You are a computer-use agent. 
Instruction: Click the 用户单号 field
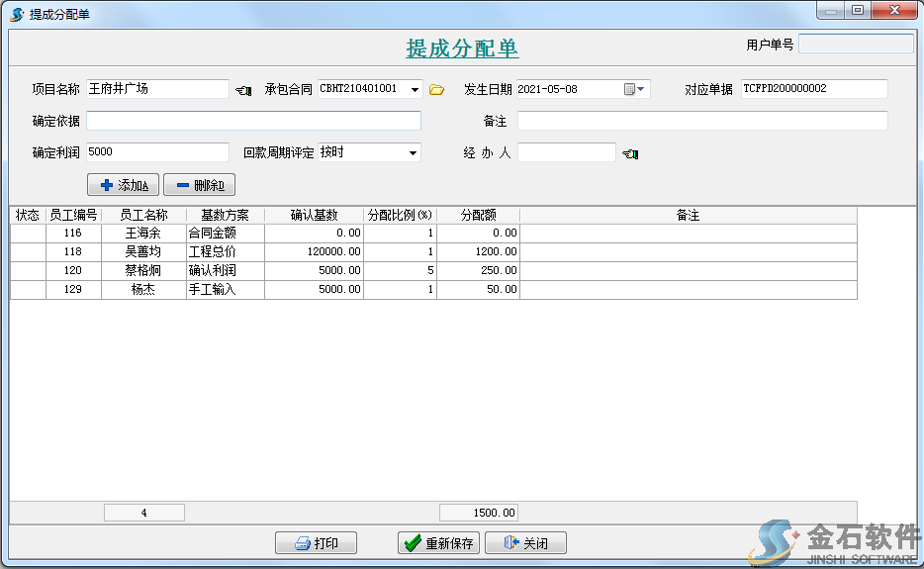(856, 45)
